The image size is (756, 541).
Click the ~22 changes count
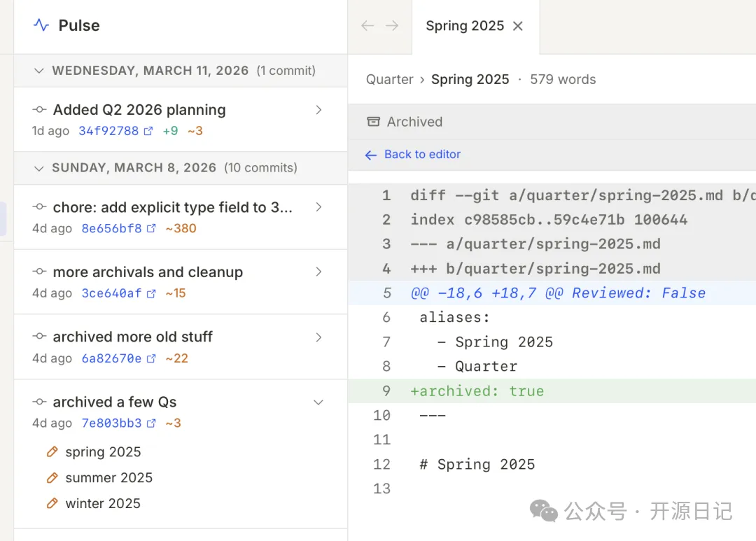176,359
